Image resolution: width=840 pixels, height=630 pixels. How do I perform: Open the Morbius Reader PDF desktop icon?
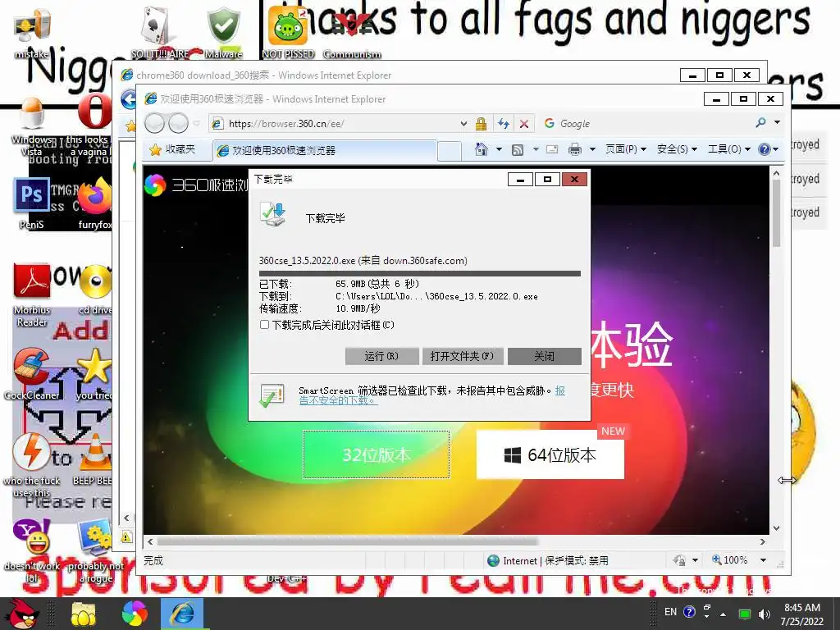point(32,295)
